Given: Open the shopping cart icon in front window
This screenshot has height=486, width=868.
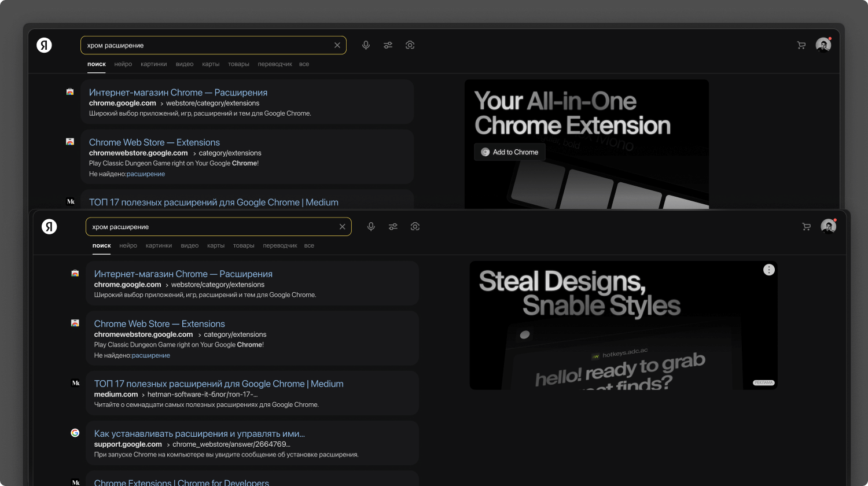Looking at the screenshot, I should (806, 227).
